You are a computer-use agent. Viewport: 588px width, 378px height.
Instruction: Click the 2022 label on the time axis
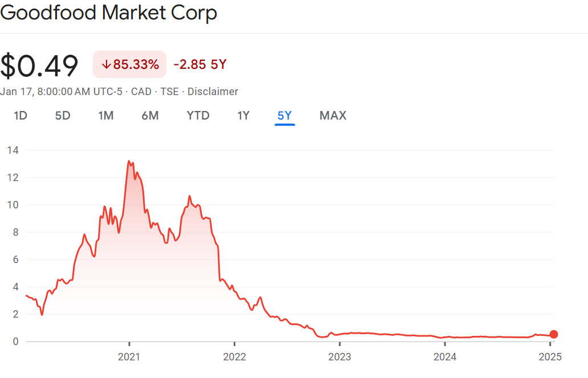(234, 357)
